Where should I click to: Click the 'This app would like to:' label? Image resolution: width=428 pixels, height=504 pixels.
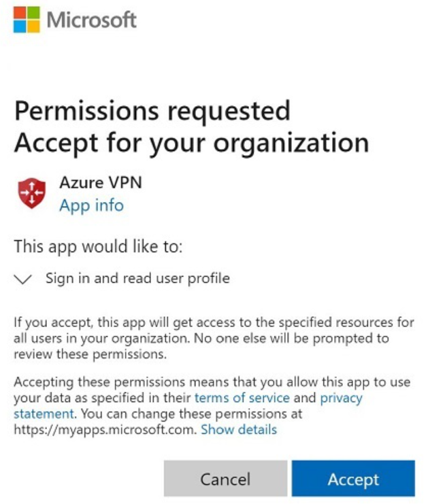[98, 247]
